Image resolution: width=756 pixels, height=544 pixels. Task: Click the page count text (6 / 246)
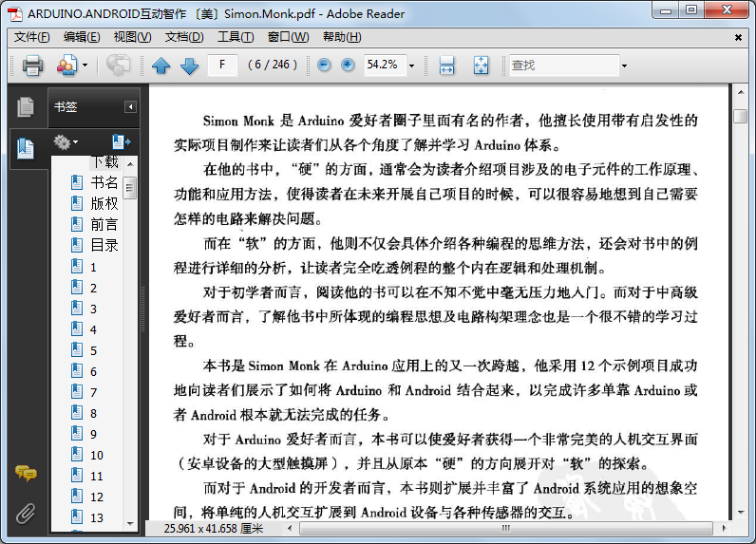tap(273, 65)
